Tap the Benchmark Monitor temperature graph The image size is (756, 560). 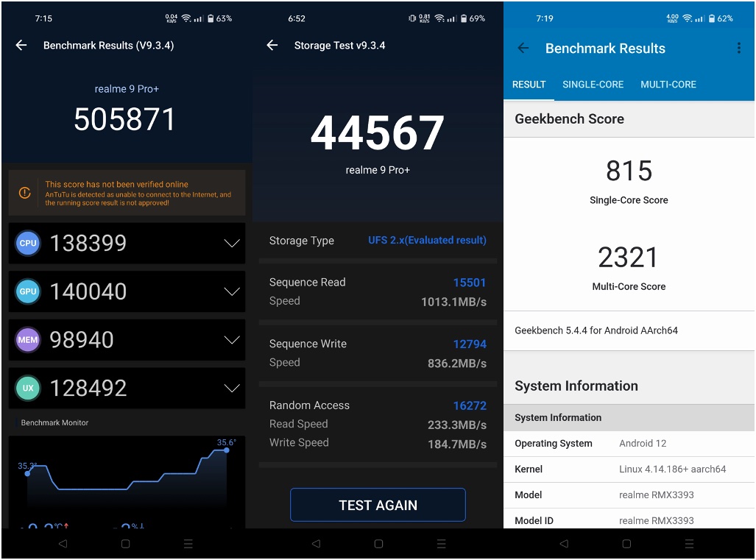[127, 482]
